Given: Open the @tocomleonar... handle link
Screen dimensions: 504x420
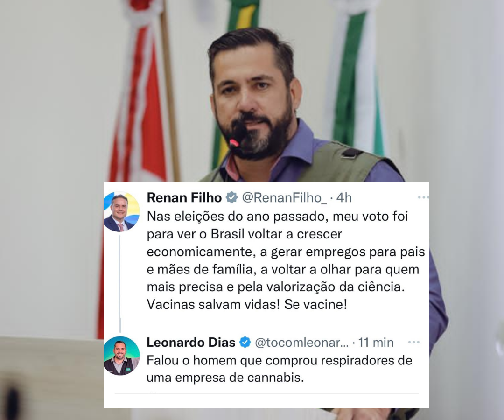Looking at the screenshot, I should (301, 343).
